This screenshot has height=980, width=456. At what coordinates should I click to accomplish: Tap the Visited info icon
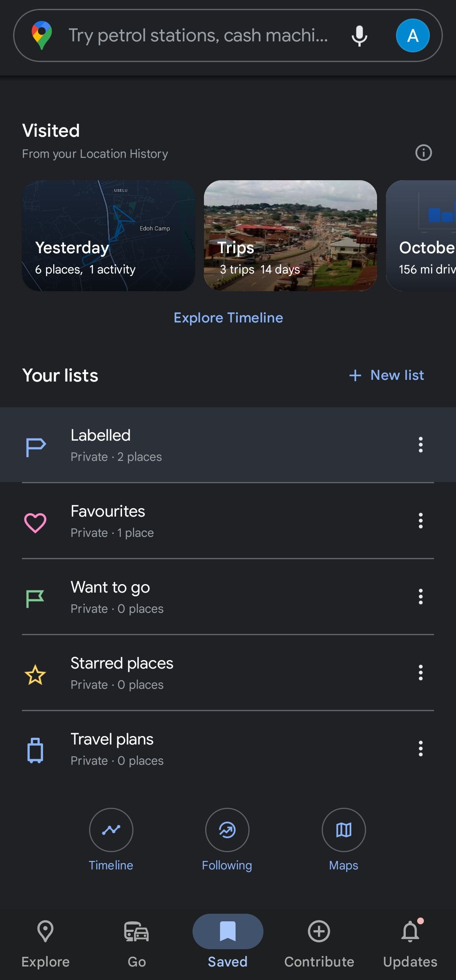coord(423,153)
